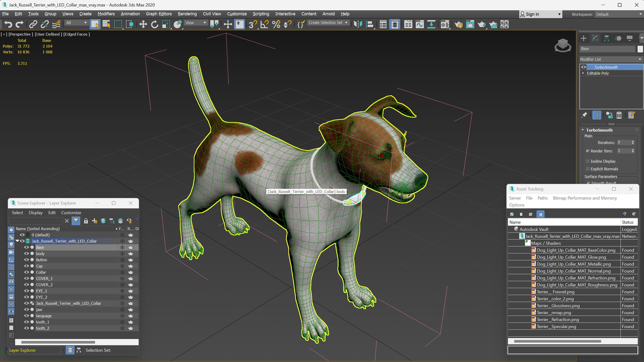
Task: Click the Pin Stack icon
Action: [x=584, y=115]
